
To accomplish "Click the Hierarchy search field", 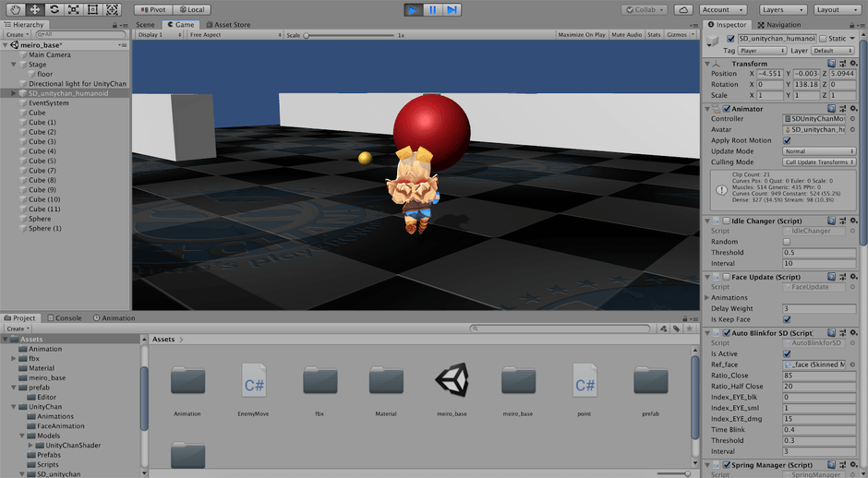I will 81,34.
